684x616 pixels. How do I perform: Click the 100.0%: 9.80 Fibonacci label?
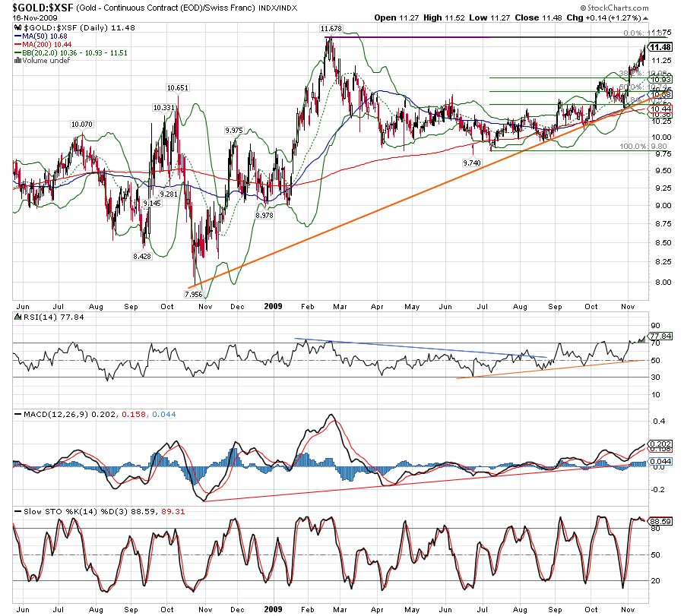(643, 147)
